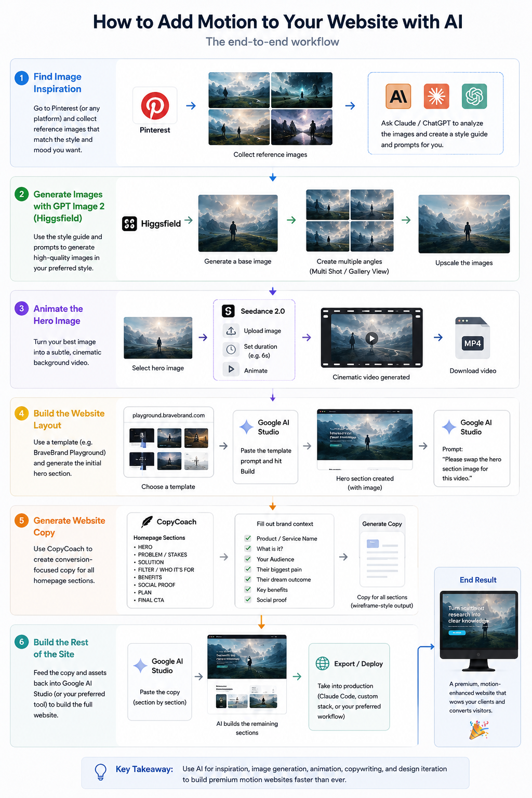Click the Higgsfield logo icon
532x798 pixels.
coord(129,223)
